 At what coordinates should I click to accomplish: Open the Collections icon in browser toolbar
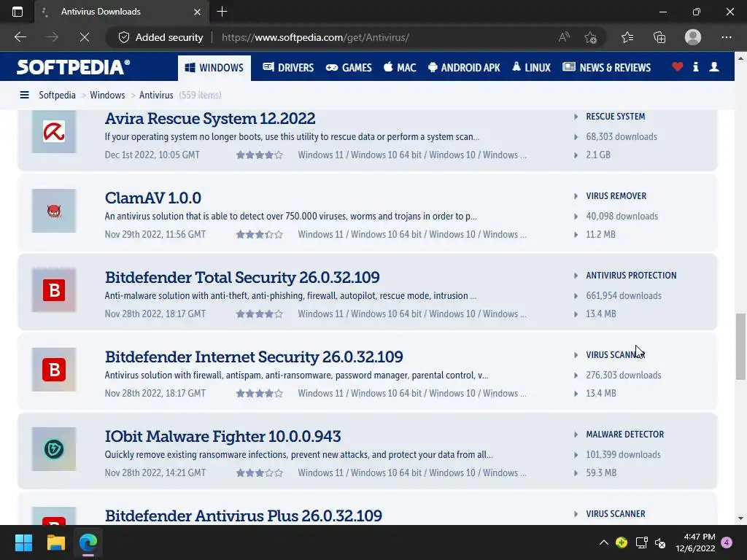pyautogui.click(x=659, y=37)
